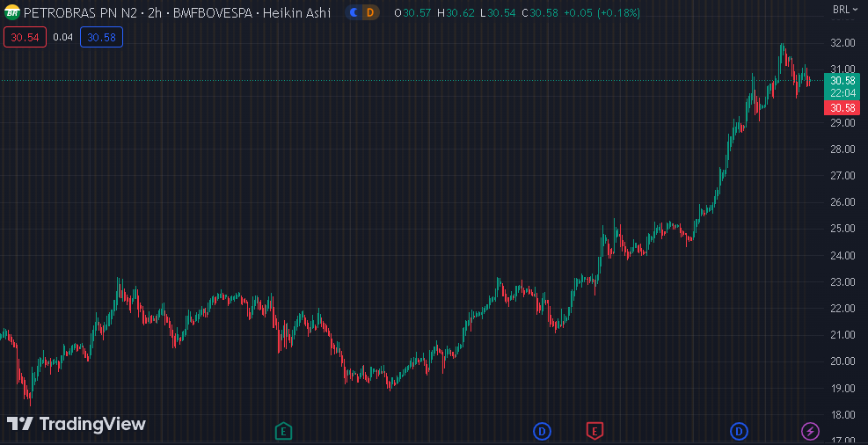This screenshot has width=868, height=445.
Task: Click the red 30.54 sell price button
Action: (x=25, y=37)
